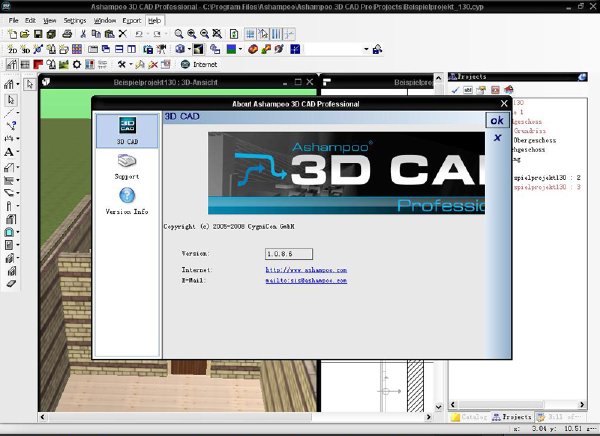Click the first magnifier zoom icon
The height and width of the screenshot is (436, 600).
178,34
